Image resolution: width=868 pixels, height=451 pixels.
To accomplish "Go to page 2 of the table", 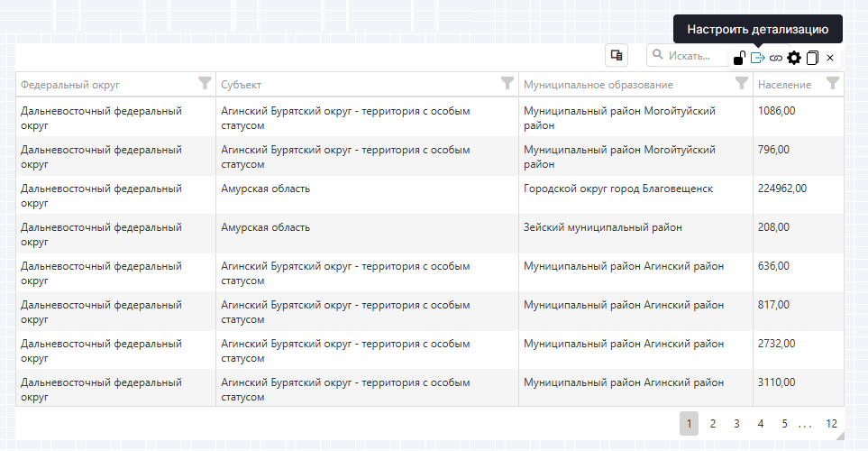I will pos(712,423).
